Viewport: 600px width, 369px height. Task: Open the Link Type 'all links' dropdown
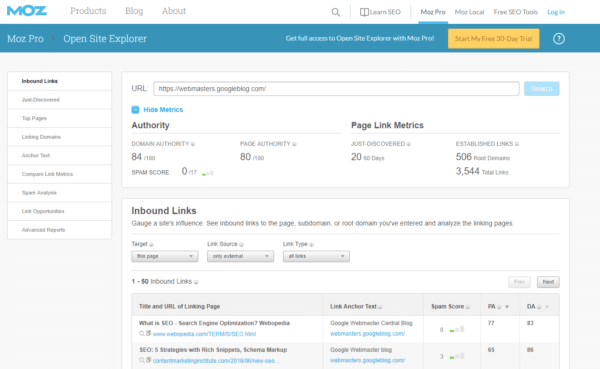(x=316, y=256)
